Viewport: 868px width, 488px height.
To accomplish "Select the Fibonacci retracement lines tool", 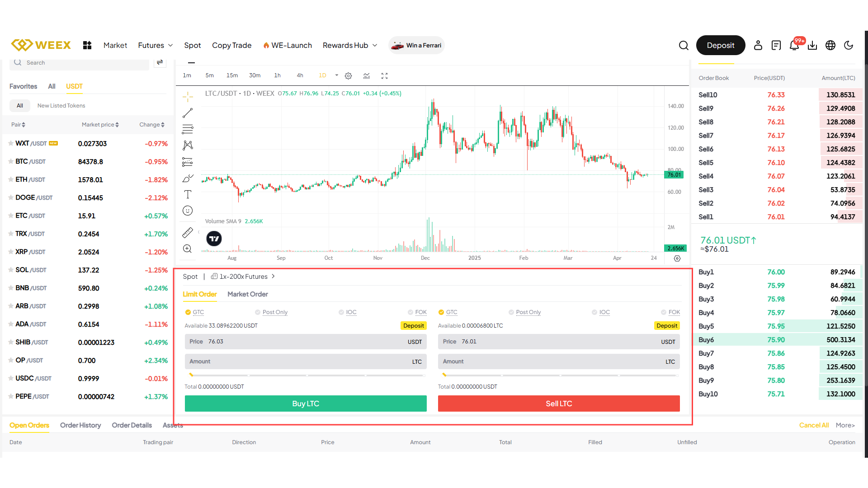I will click(x=188, y=129).
